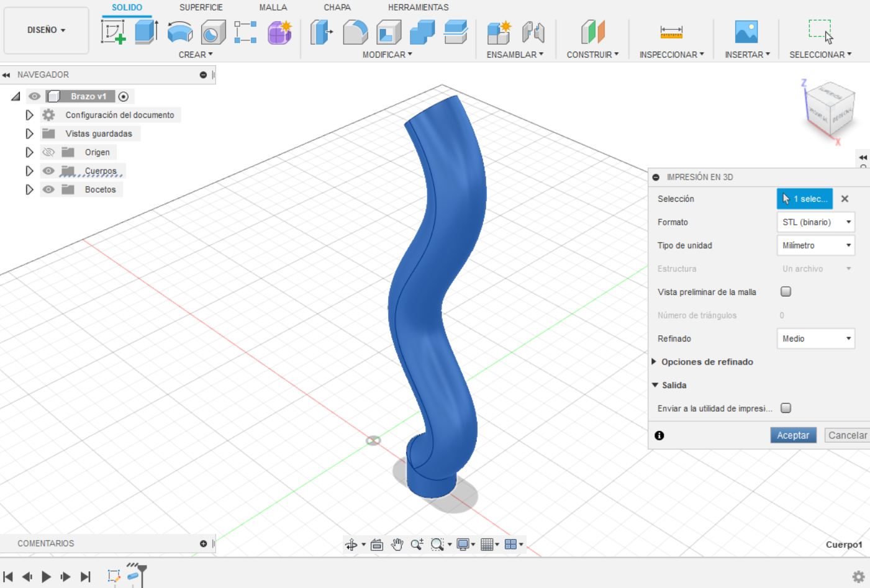The height and width of the screenshot is (588, 870).
Task: Open the INSPECCIONAR menu
Action: pyautogui.click(x=672, y=55)
